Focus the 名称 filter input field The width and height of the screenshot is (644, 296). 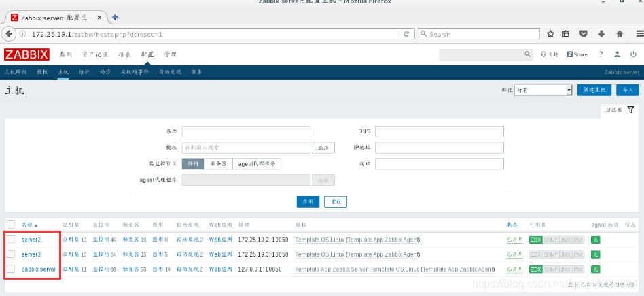click(x=246, y=132)
